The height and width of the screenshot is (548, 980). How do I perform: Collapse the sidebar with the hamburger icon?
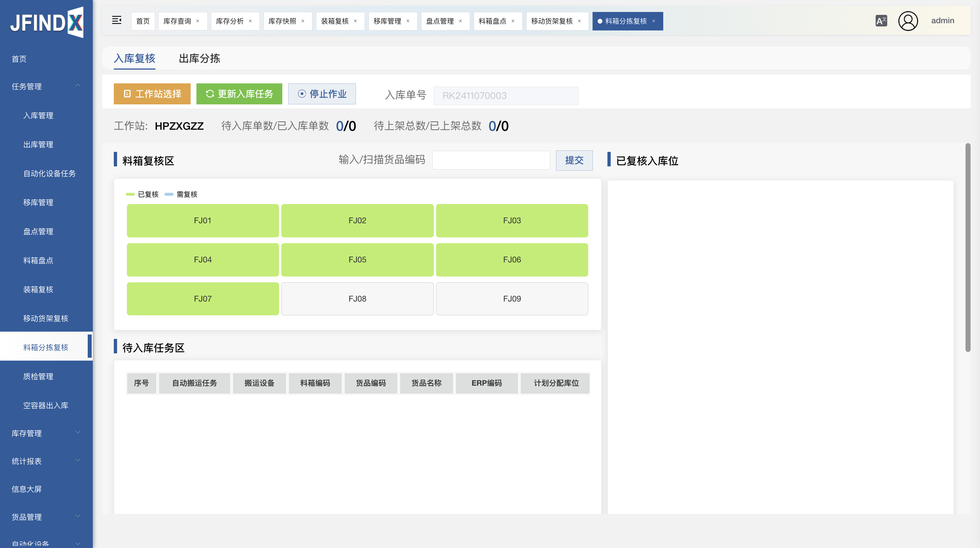116,21
